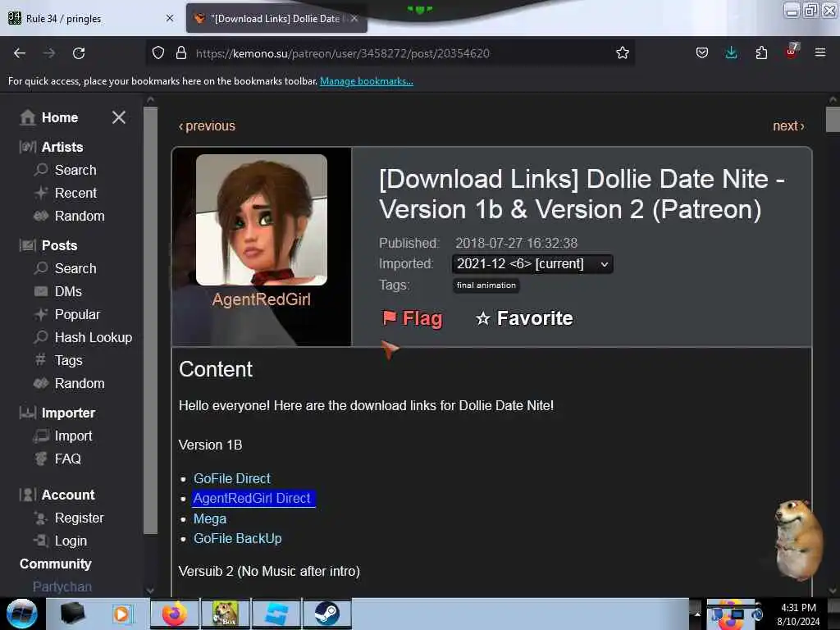
Task: Click the padlock site security icon
Action: coord(181,53)
